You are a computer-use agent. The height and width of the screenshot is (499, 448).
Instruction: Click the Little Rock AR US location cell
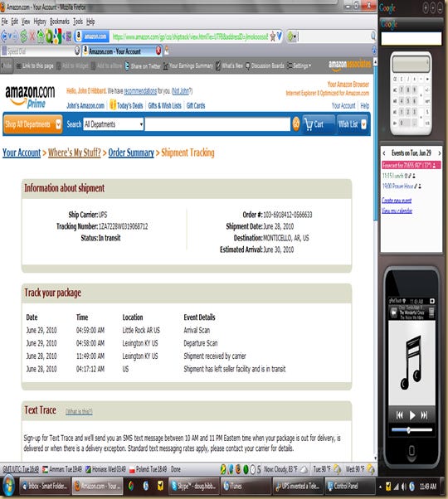tap(141, 331)
